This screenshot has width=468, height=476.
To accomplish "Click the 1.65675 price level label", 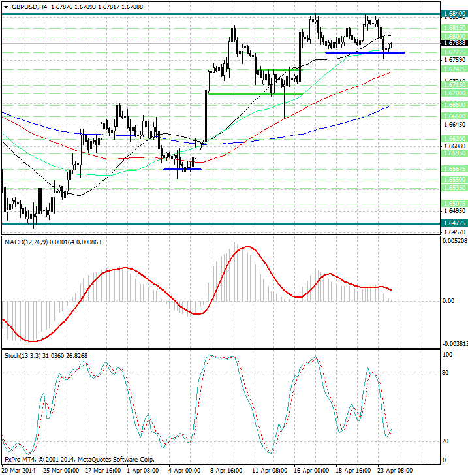I will coord(454,168).
